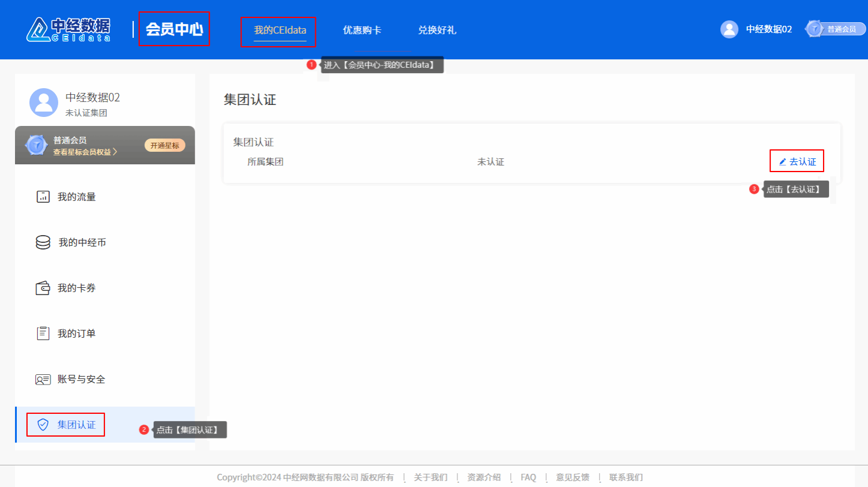This screenshot has width=868, height=487.
Task: Click the 中经数据02 username in header
Action: pyautogui.click(x=769, y=29)
